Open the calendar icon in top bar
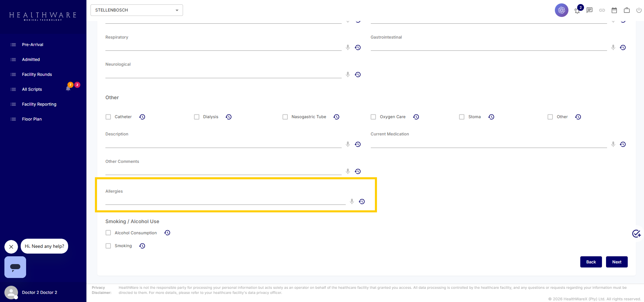This screenshot has width=644, height=302. pos(614,10)
